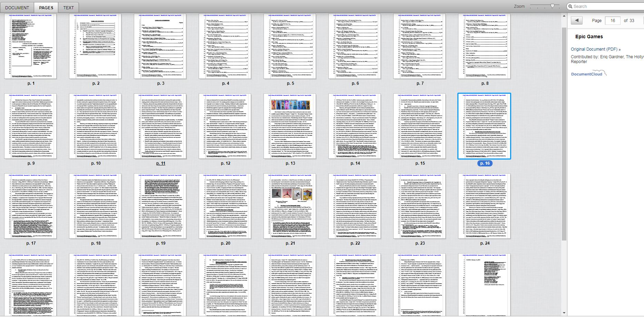The image size is (644, 317).
Task: Click the p. 11 page label link
Action: [161, 163]
